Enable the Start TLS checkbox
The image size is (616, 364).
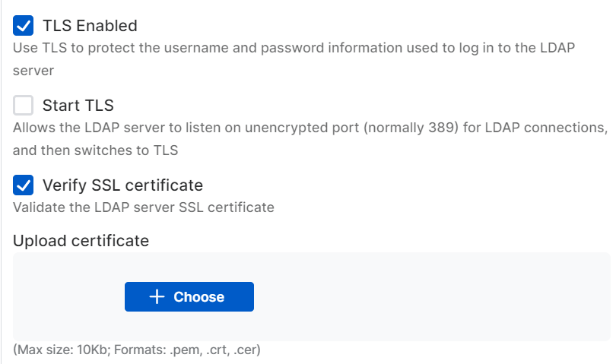24,105
